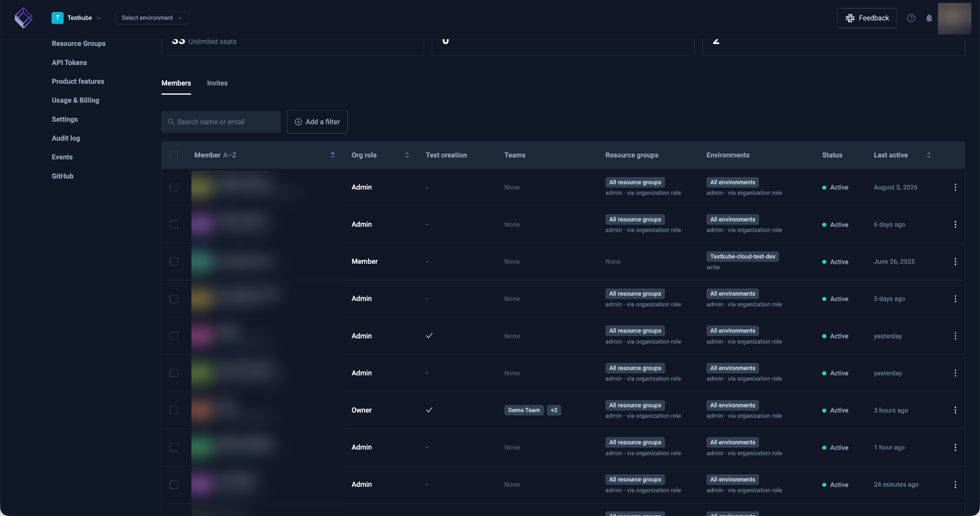The height and width of the screenshot is (516, 980).
Task: Select checkbox for the Owner row
Action: tap(174, 410)
